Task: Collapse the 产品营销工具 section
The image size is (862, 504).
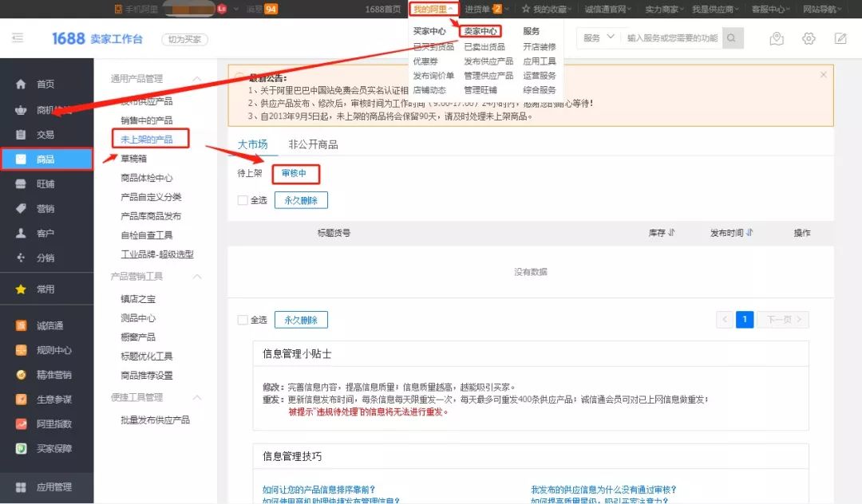Action: tap(197, 276)
